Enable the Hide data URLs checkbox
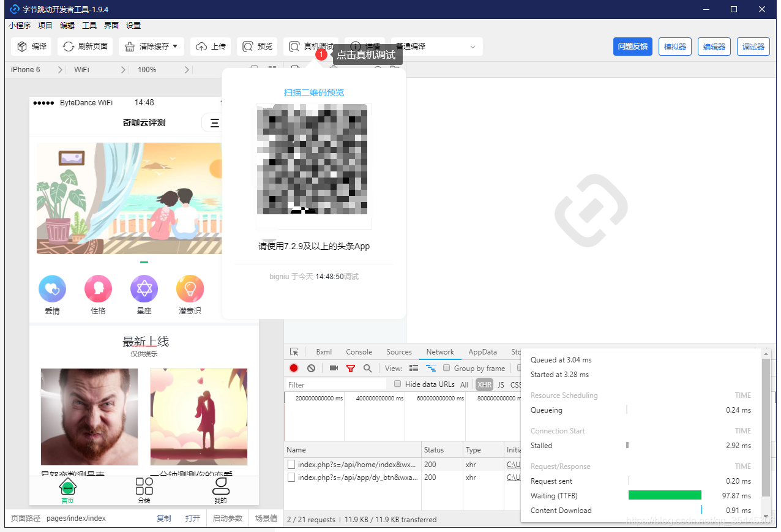This screenshot has width=781, height=532. pyautogui.click(x=398, y=384)
